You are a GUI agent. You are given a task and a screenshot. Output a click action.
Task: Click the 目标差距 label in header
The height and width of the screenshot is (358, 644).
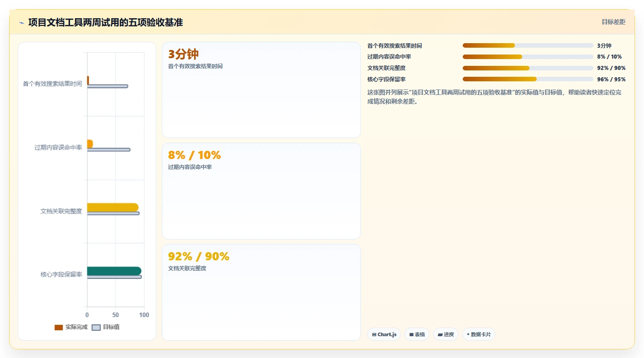[613, 22]
